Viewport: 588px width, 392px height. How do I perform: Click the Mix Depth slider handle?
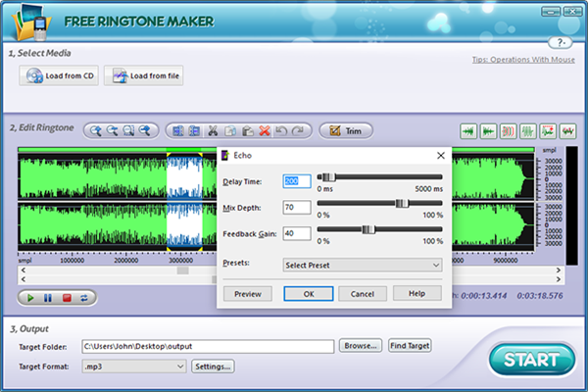click(x=400, y=203)
